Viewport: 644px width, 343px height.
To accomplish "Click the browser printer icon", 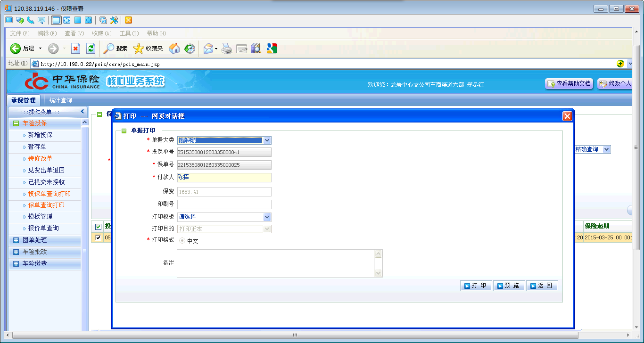I will [x=227, y=49].
